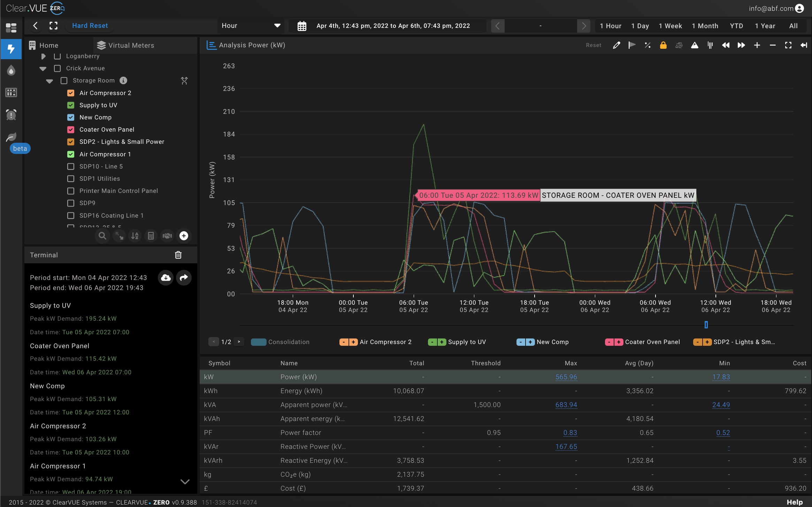Click the search icon below meter tree
The width and height of the screenshot is (812, 507).
click(102, 236)
